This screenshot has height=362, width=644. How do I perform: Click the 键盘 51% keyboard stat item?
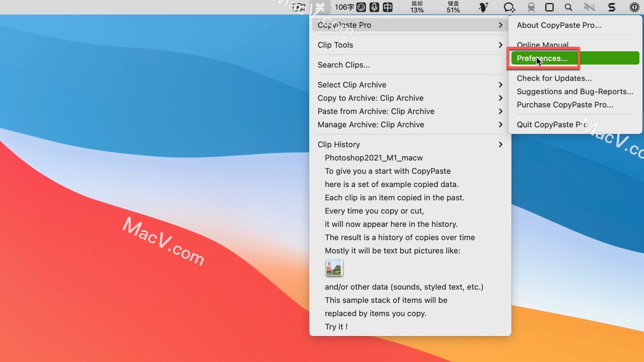pos(453,7)
